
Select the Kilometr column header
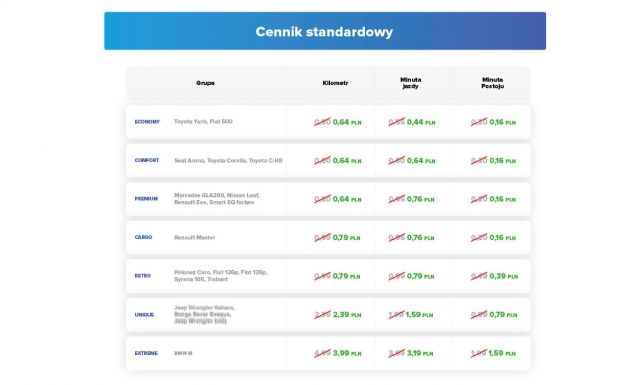pos(335,83)
